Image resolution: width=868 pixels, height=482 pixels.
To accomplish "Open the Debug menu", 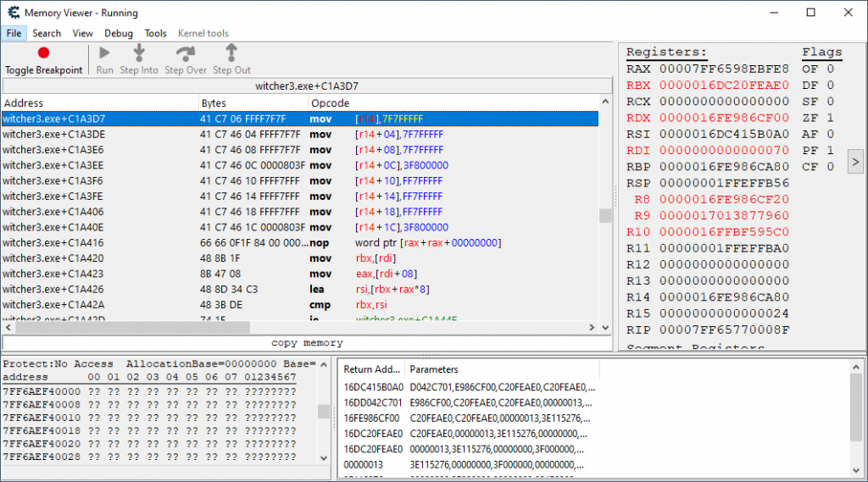I will click(119, 33).
